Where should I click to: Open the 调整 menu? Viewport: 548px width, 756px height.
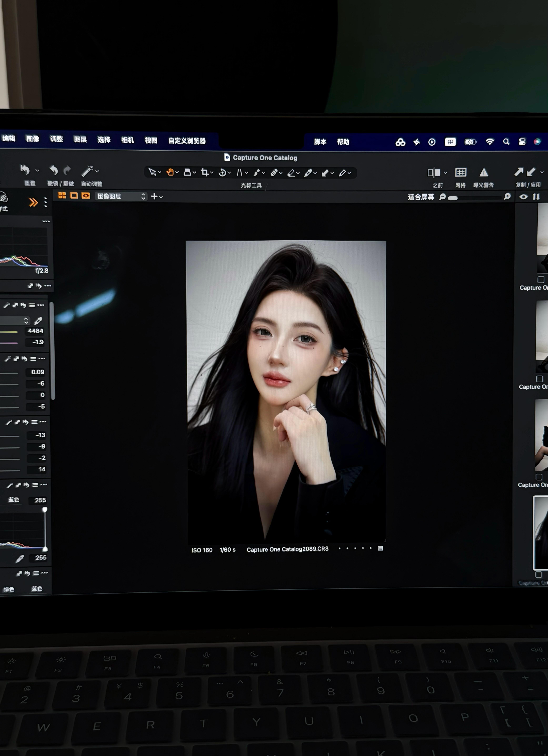point(56,139)
